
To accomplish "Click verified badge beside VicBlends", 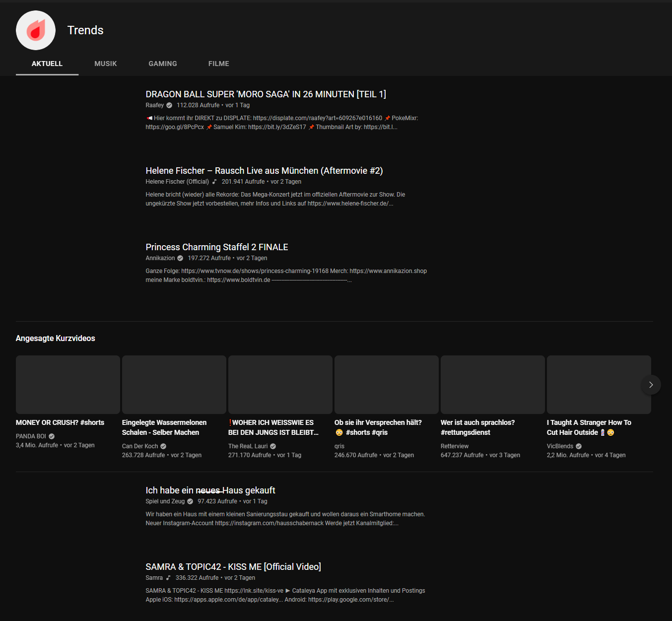I will (x=579, y=446).
